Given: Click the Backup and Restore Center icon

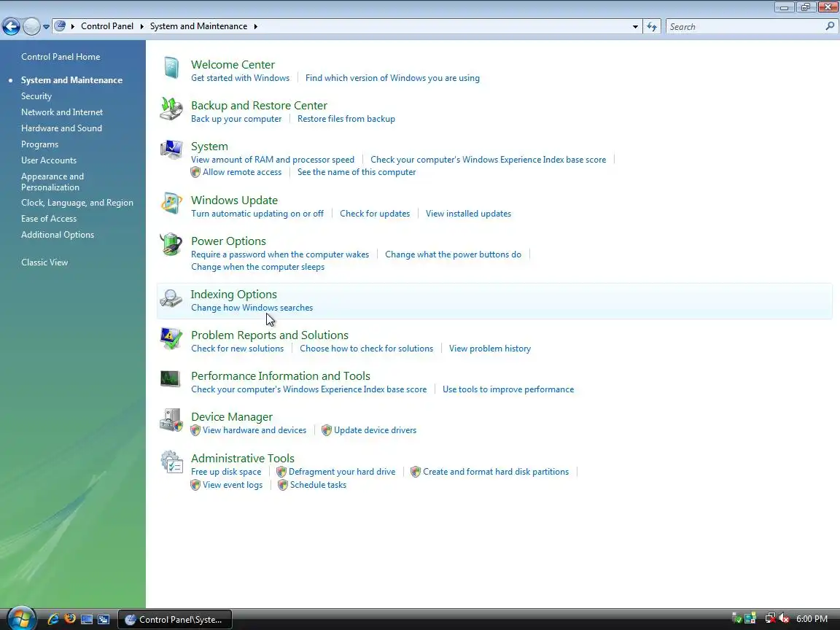Looking at the screenshot, I should coord(171,109).
